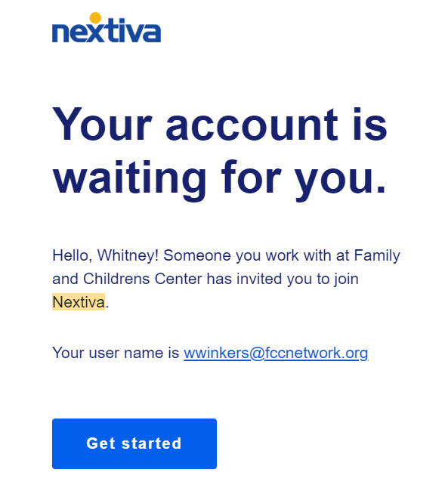The height and width of the screenshot is (485, 448).
Task: Click the word "waiting" in the heading
Action: (x=129, y=179)
